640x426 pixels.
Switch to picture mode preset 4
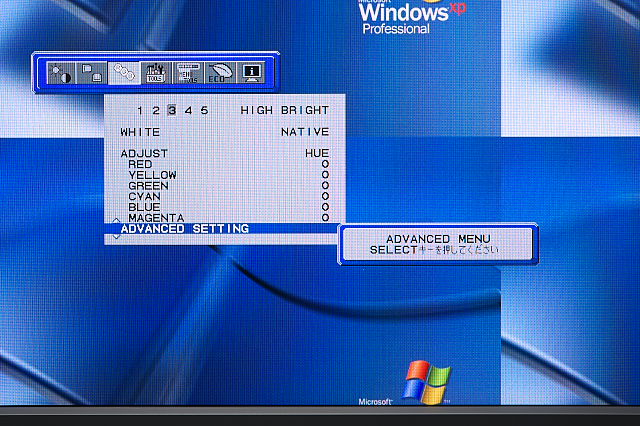188,111
